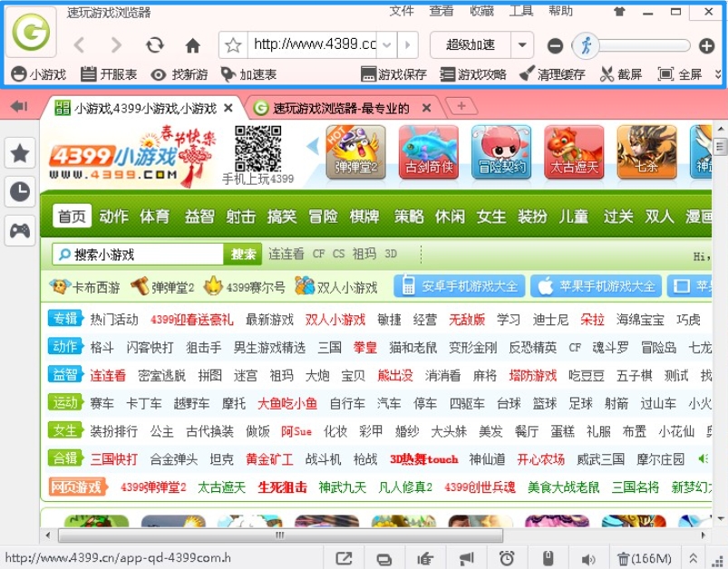Open a new tab with plus button
This screenshot has height=569, width=728.
tap(461, 106)
